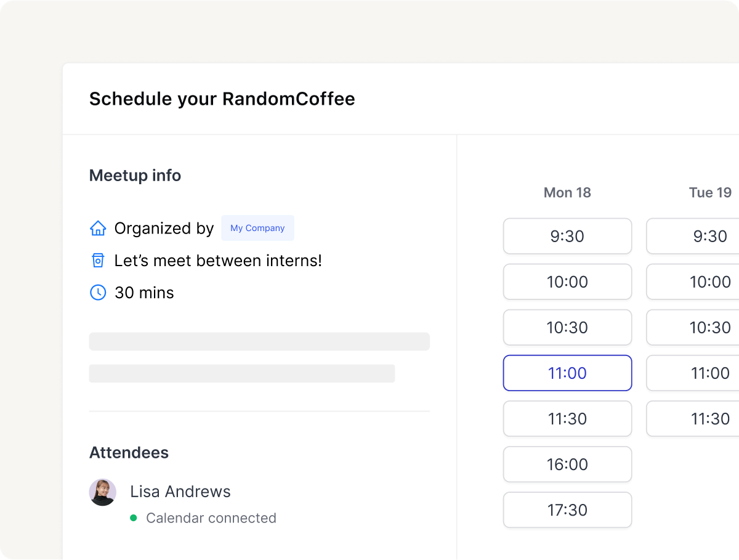Click the clock icon next to 30 mins

click(98, 293)
